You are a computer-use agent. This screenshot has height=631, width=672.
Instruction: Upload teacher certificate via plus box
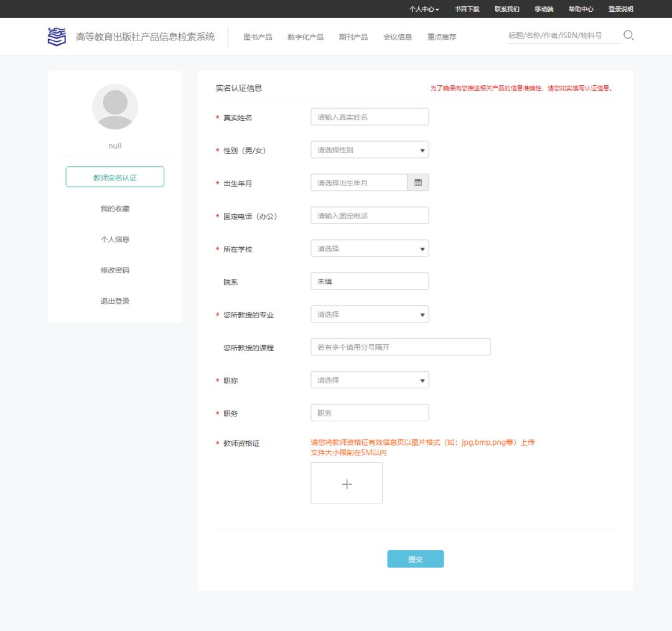[x=347, y=483]
